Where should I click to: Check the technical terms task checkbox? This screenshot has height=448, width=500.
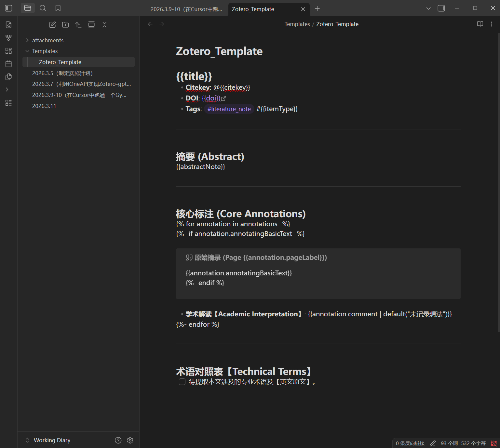(x=182, y=382)
